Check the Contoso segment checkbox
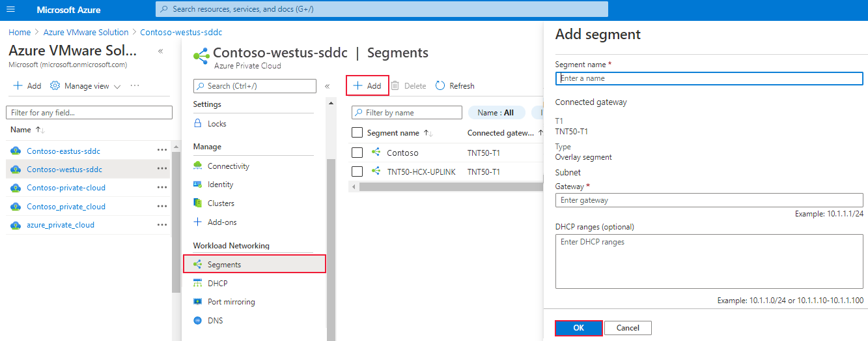The height and width of the screenshot is (341, 868). click(357, 153)
